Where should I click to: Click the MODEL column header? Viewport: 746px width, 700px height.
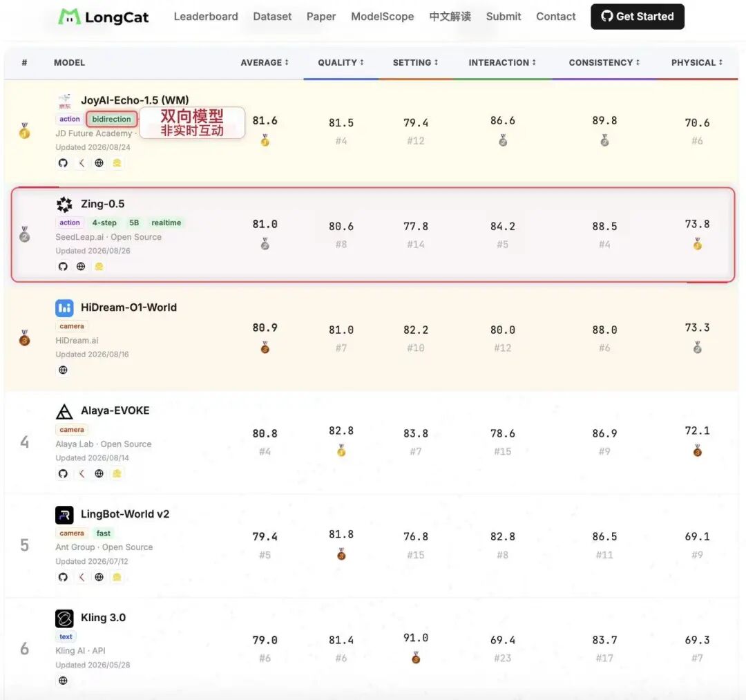pos(70,63)
